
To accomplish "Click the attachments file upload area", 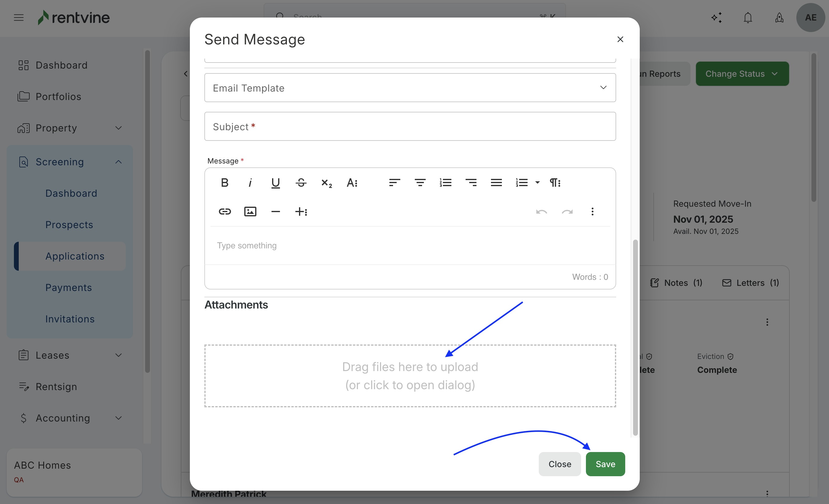I will click(410, 376).
